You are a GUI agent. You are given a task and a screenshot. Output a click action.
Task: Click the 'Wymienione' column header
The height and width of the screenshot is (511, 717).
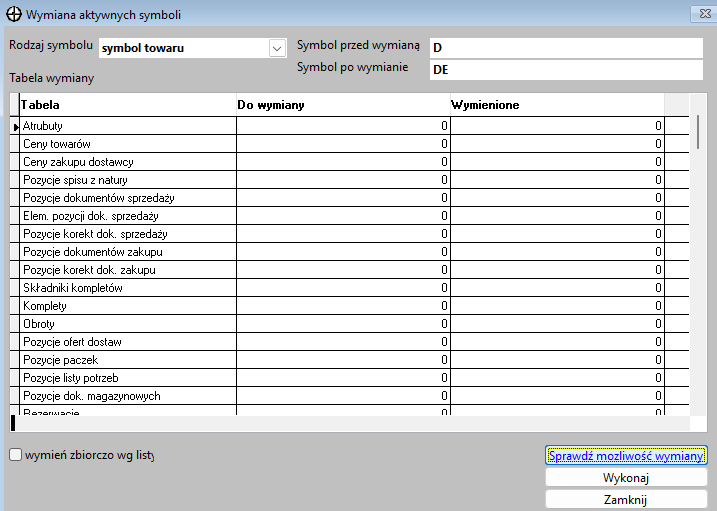pyautogui.click(x=557, y=105)
